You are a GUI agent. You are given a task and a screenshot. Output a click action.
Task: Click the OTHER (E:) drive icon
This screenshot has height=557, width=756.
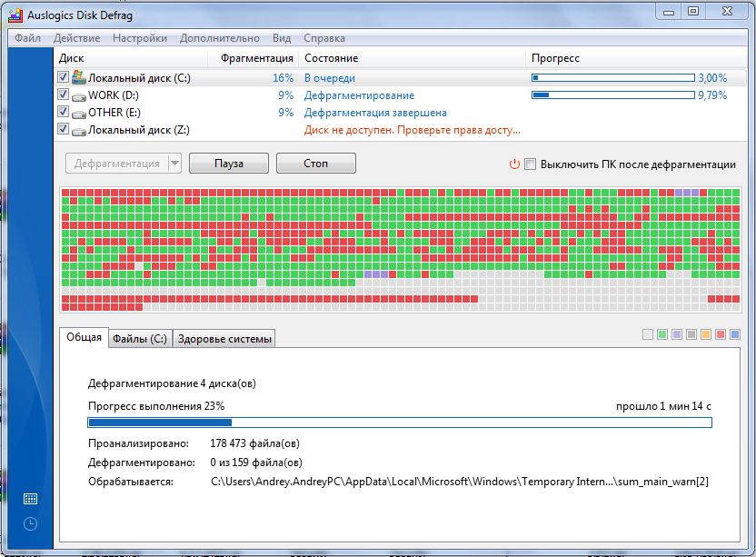coord(78,113)
